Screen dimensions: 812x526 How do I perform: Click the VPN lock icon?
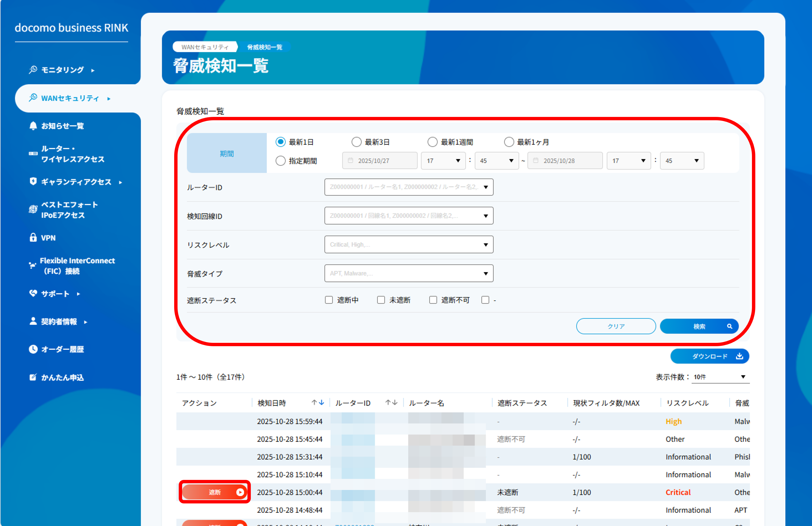[x=33, y=238]
